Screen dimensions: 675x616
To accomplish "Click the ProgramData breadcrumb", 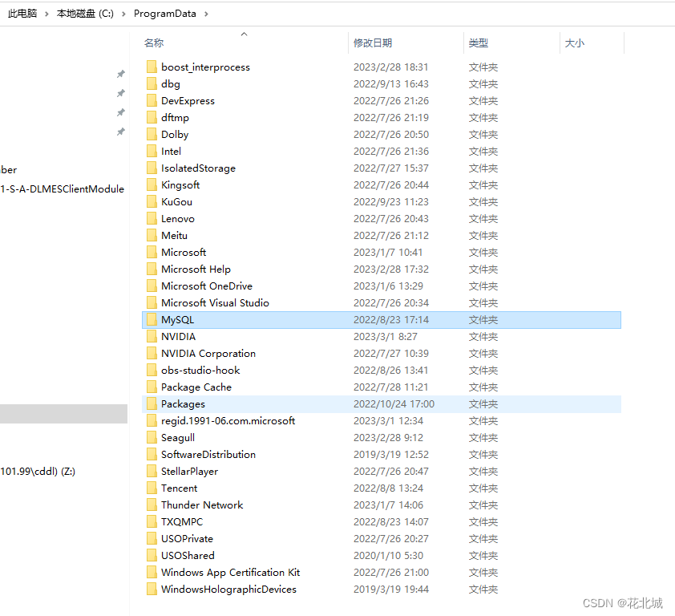I will click(165, 14).
